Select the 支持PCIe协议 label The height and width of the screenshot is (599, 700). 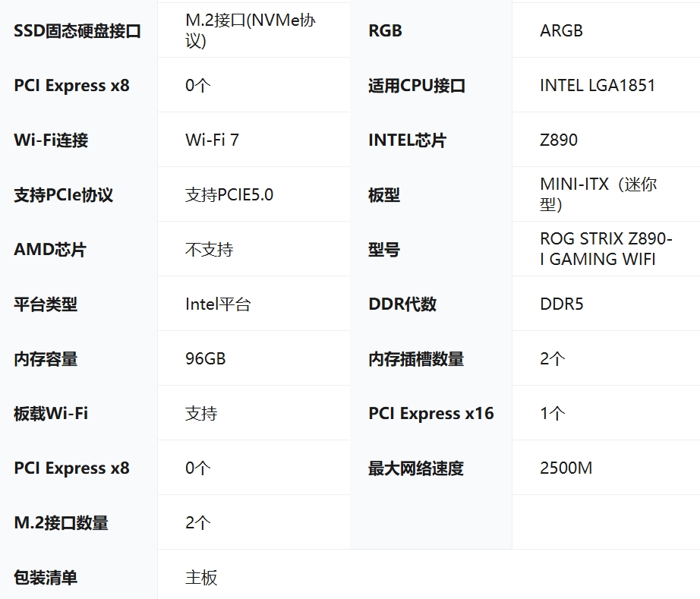(x=63, y=195)
